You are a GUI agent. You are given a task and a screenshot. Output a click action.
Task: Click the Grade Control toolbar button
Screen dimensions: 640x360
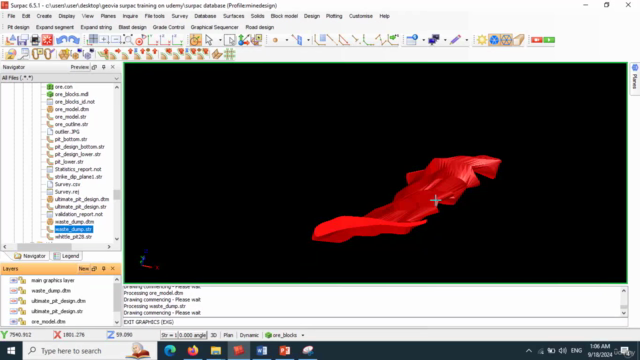coord(169,27)
